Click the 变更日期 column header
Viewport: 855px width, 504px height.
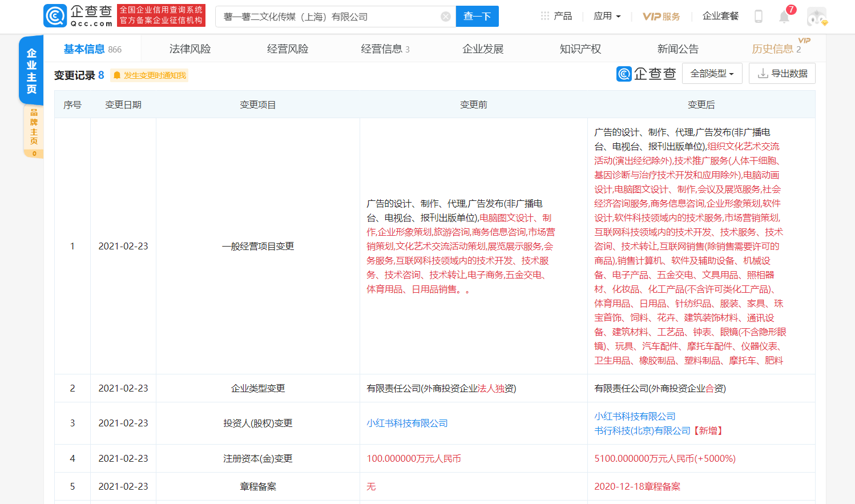pos(123,104)
